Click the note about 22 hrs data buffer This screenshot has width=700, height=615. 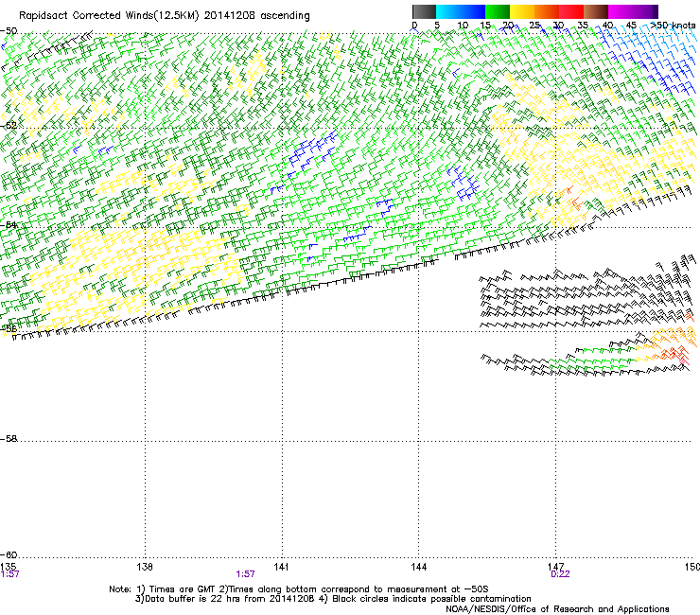[x=333, y=599]
